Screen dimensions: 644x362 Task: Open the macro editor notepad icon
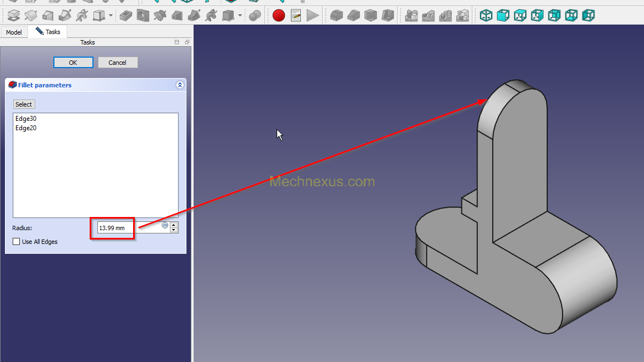[296, 15]
